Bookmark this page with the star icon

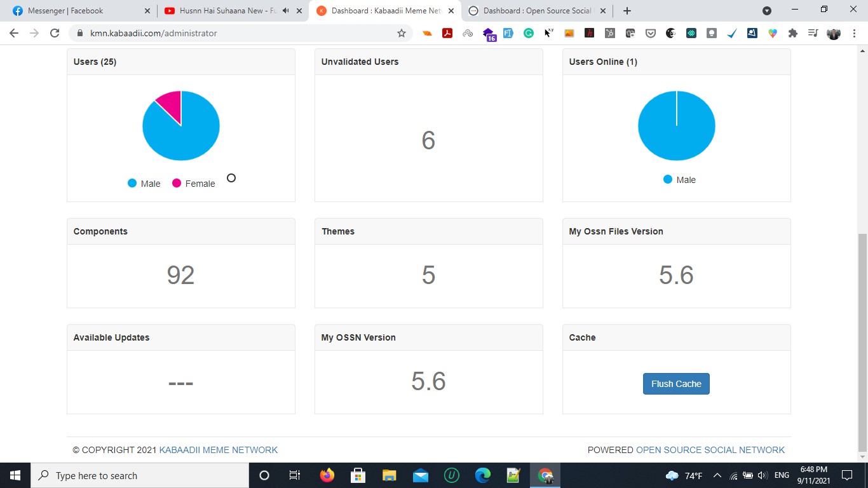pos(402,33)
